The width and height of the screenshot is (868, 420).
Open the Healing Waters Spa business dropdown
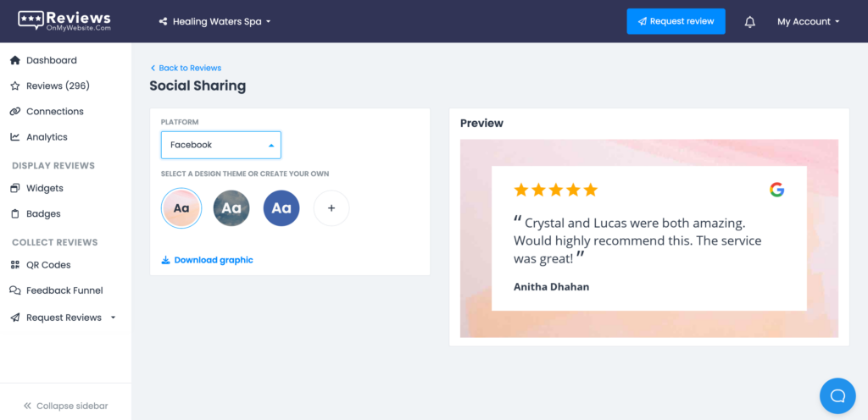[214, 21]
